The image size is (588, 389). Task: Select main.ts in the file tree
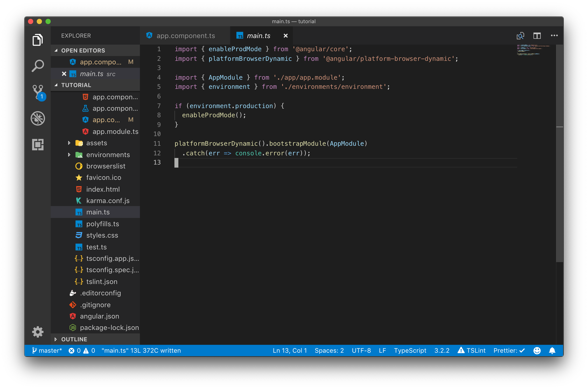pos(95,212)
